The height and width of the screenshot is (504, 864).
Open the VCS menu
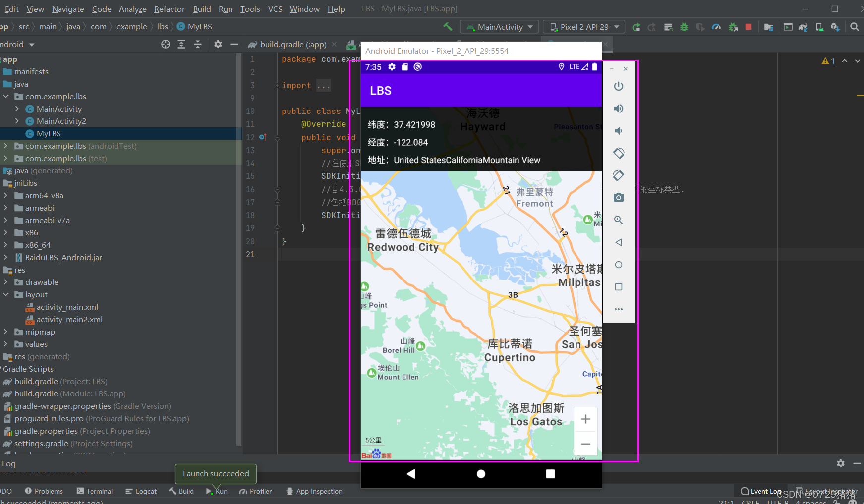275,9
